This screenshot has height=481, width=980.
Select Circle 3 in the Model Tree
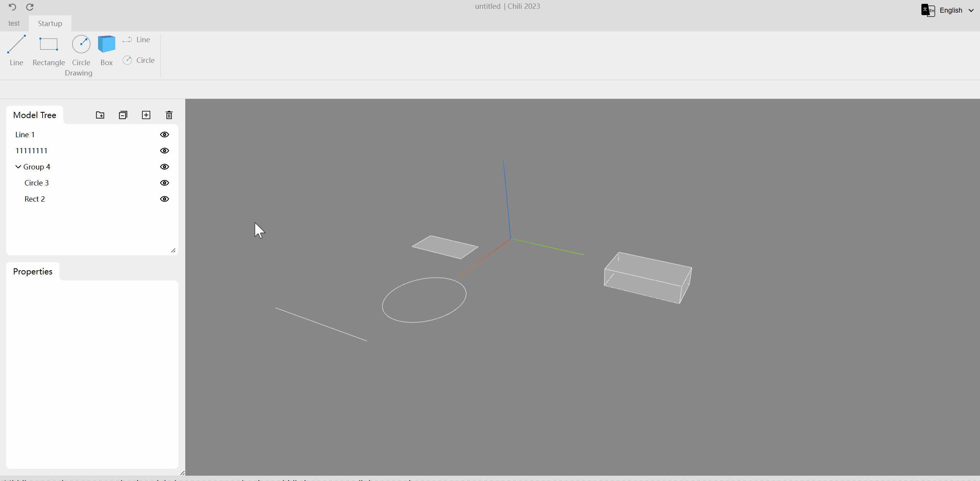coord(36,182)
